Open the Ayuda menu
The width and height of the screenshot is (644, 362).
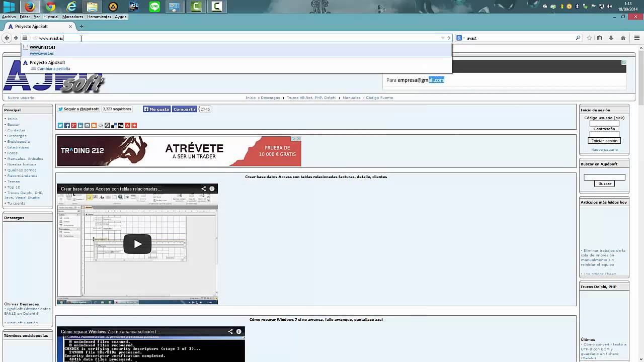[x=121, y=17]
